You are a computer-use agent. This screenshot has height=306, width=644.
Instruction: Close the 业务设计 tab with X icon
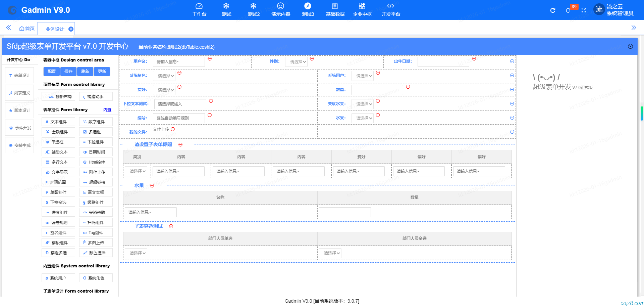point(71,29)
